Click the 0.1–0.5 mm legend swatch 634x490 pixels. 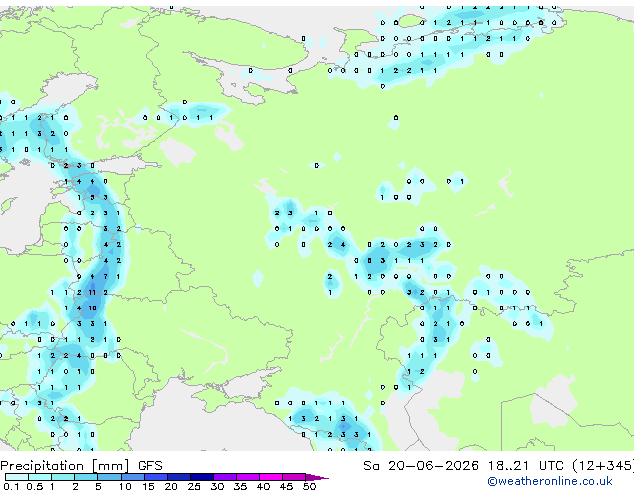pos(17,477)
